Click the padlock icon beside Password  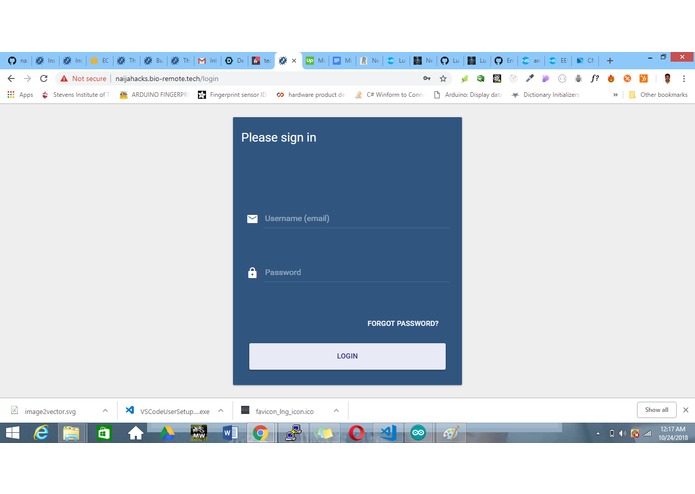click(x=252, y=272)
